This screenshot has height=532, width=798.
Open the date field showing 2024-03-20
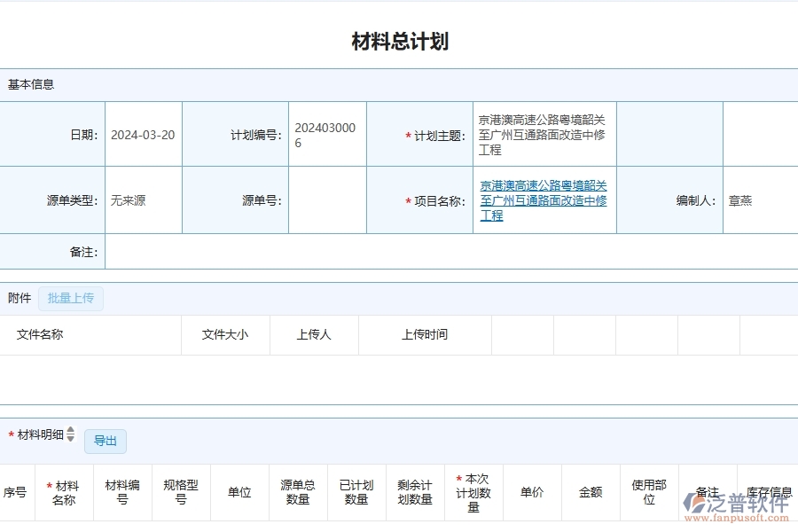(144, 133)
